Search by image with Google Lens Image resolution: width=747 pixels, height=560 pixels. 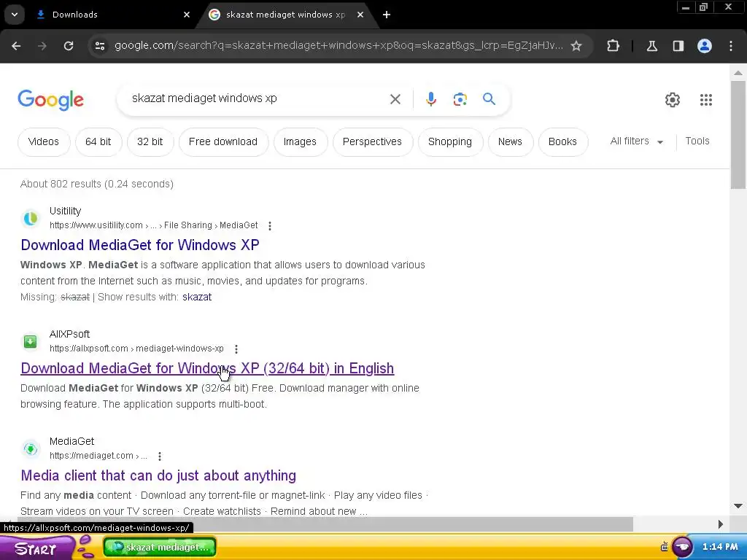click(460, 99)
